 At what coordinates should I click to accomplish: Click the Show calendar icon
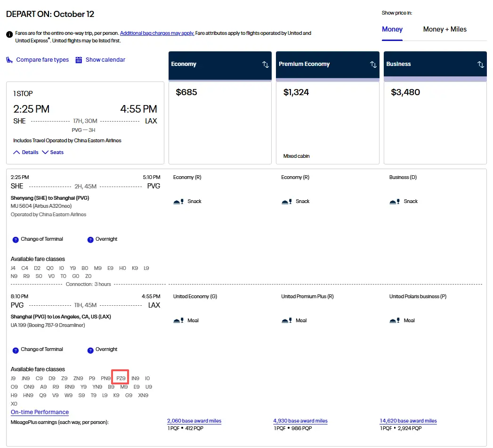pos(79,60)
